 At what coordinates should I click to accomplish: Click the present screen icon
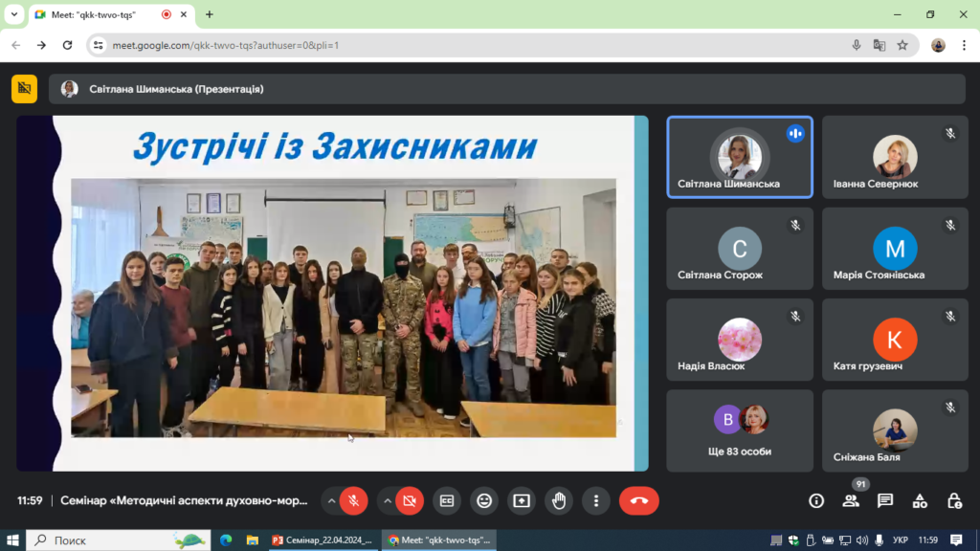[522, 501]
